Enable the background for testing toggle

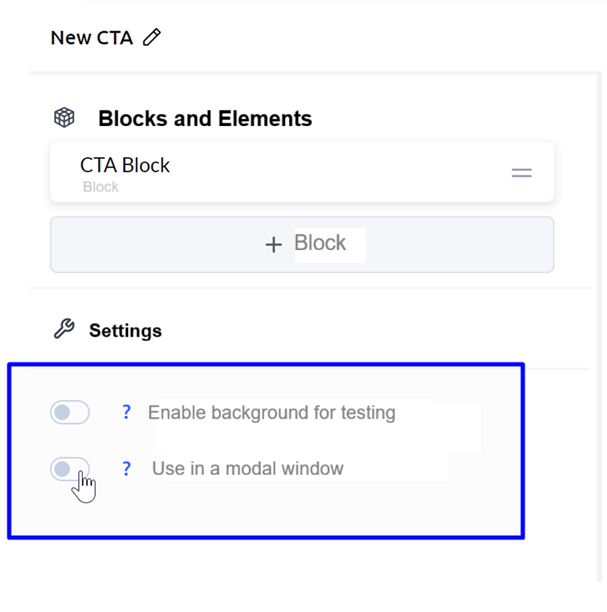70,412
